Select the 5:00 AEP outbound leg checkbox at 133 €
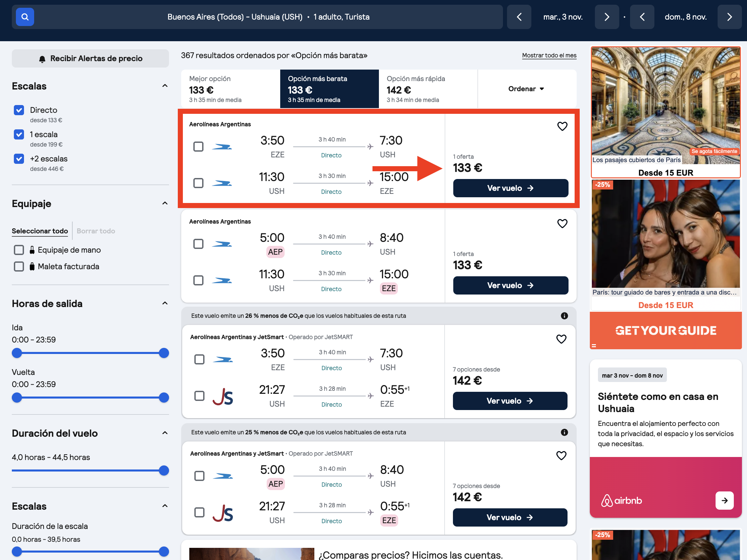This screenshot has height=560, width=747. click(198, 244)
